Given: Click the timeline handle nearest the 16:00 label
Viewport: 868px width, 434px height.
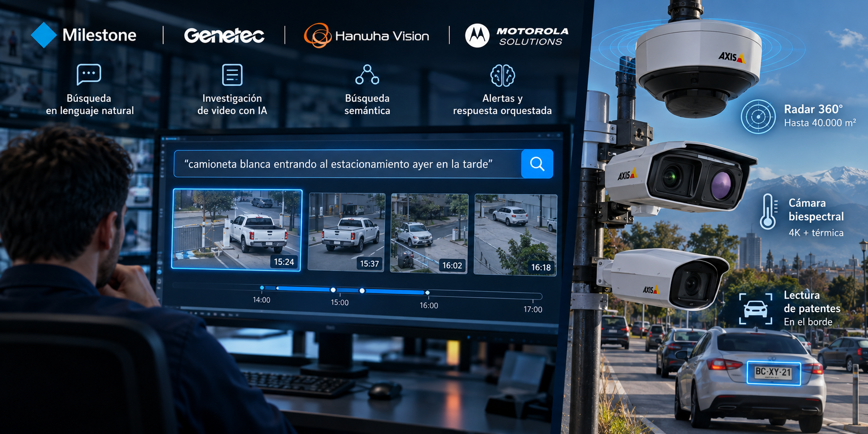Looking at the screenshot, I should point(427,293).
